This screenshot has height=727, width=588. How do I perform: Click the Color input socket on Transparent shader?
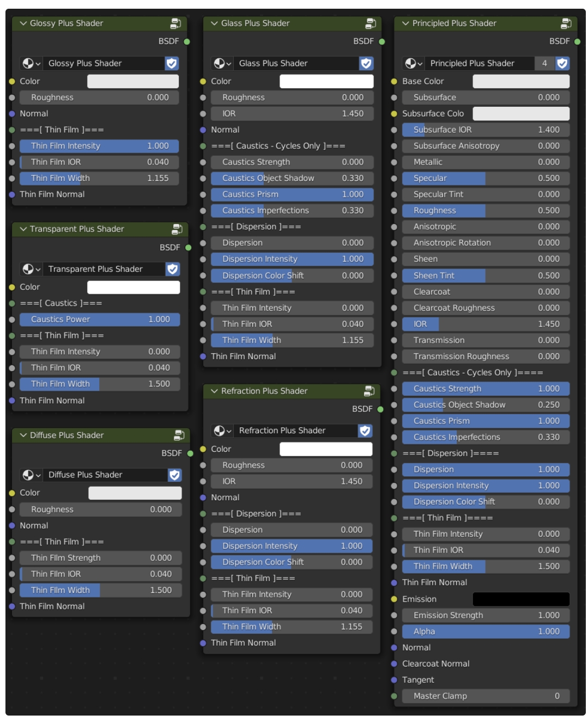12,287
